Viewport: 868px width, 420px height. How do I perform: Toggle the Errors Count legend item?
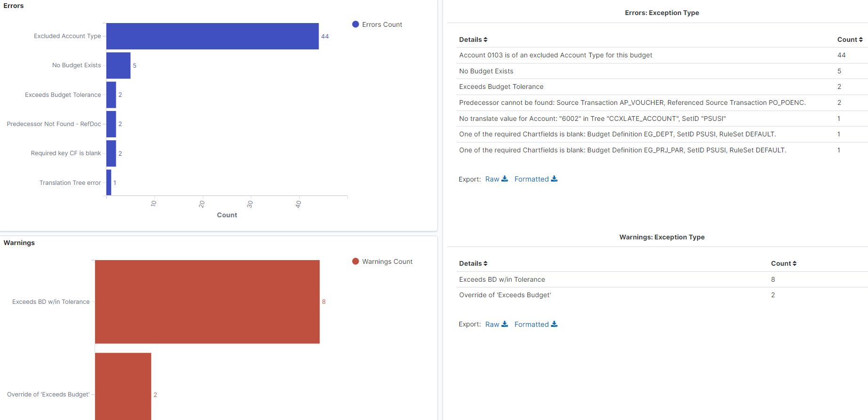click(377, 24)
